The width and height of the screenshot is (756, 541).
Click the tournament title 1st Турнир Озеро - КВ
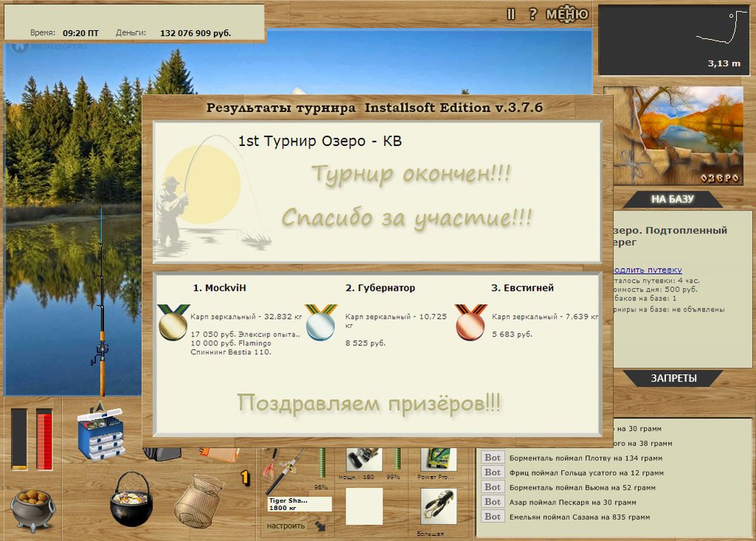tap(320, 141)
